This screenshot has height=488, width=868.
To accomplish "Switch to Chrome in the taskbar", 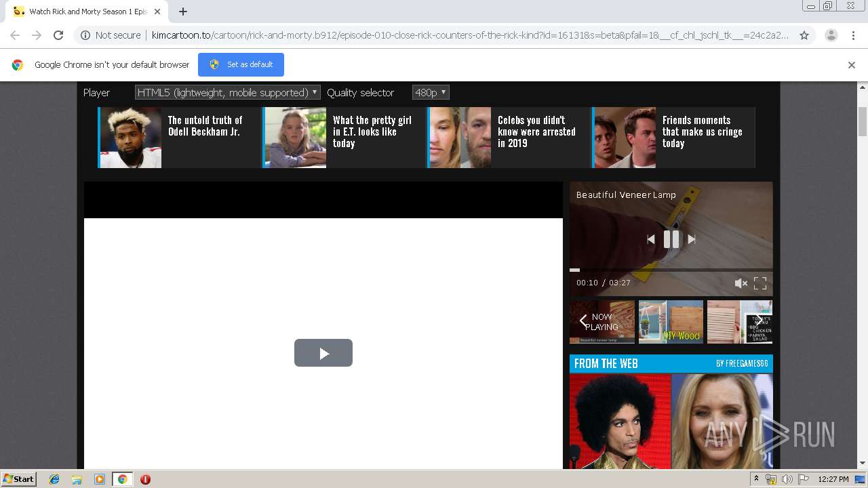I will 122,479.
